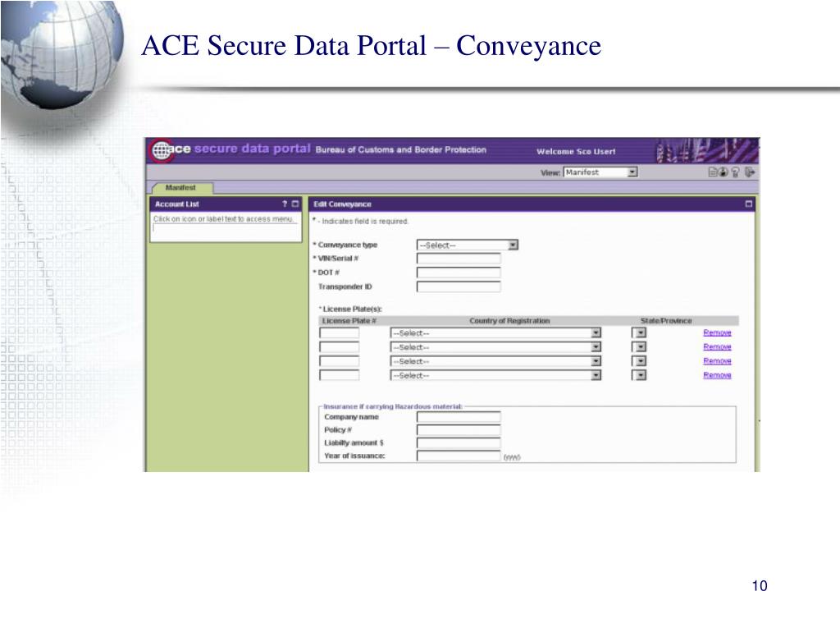Click Remove link in first license plate row
The width and height of the screenshot is (840, 628).
717,332
